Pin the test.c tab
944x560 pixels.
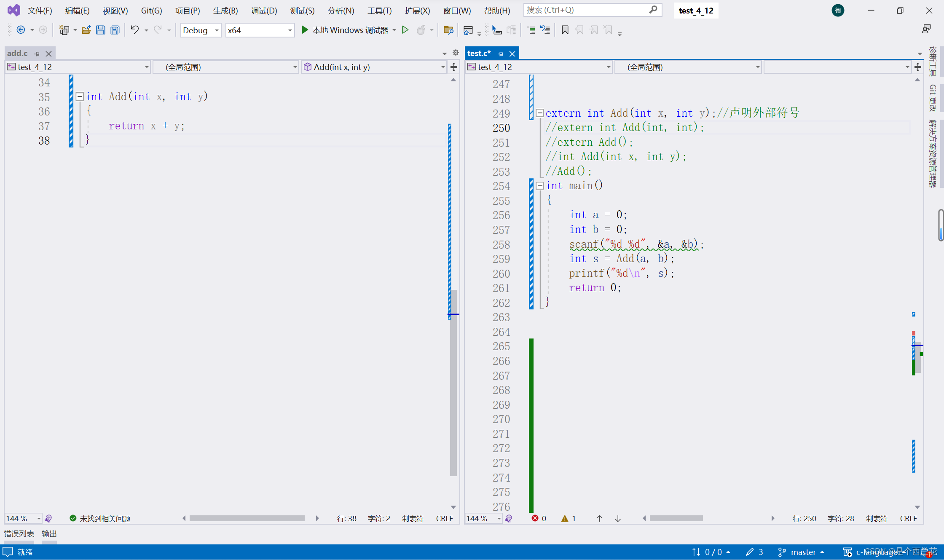coord(500,54)
